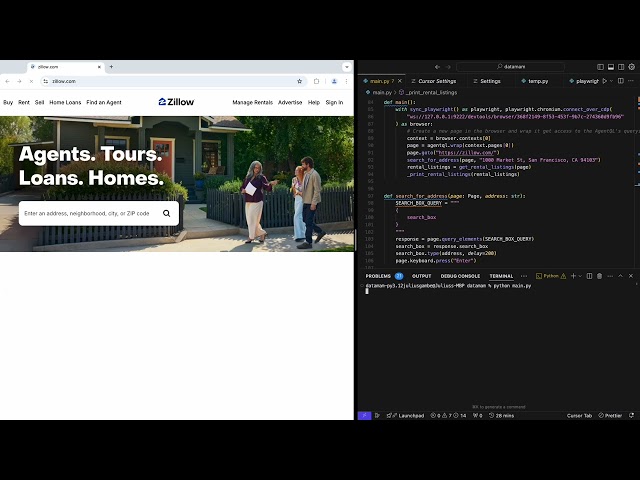Click the zillow.com address bar
The width and height of the screenshot is (640, 480).
pyautogui.click(x=173, y=81)
